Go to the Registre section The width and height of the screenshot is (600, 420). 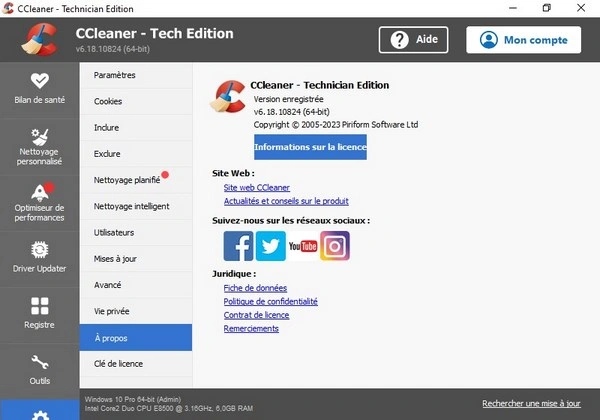pyautogui.click(x=39, y=313)
